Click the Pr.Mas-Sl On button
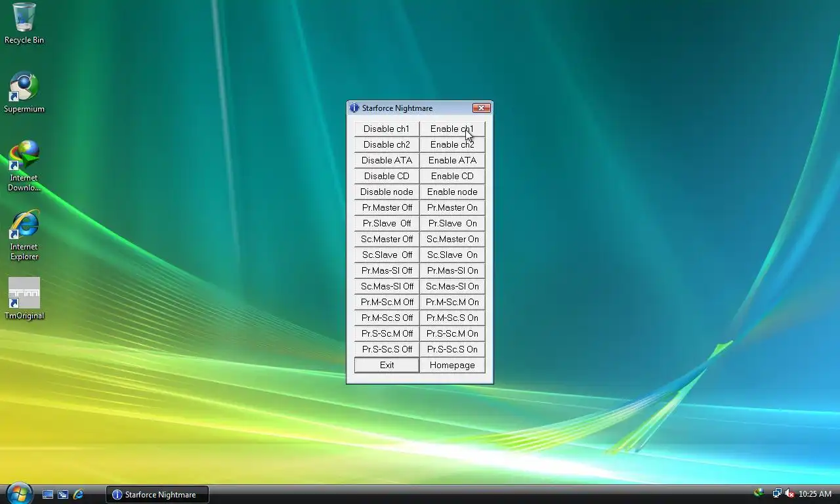This screenshot has height=504, width=840. [452, 270]
